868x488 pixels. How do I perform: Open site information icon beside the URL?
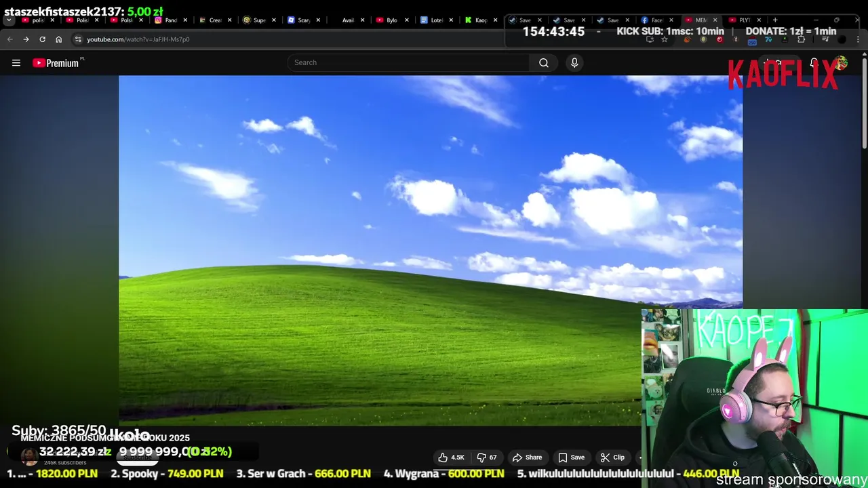pyautogui.click(x=78, y=39)
